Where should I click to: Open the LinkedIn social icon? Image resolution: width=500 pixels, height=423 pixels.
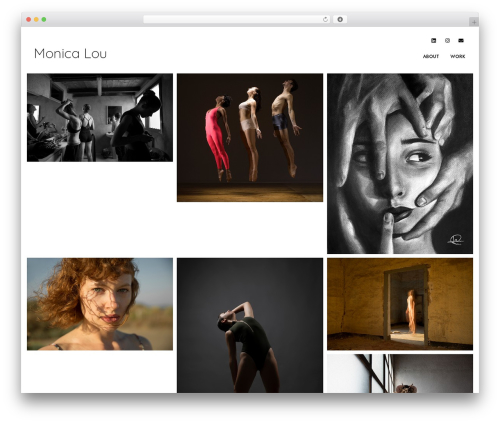[433, 40]
